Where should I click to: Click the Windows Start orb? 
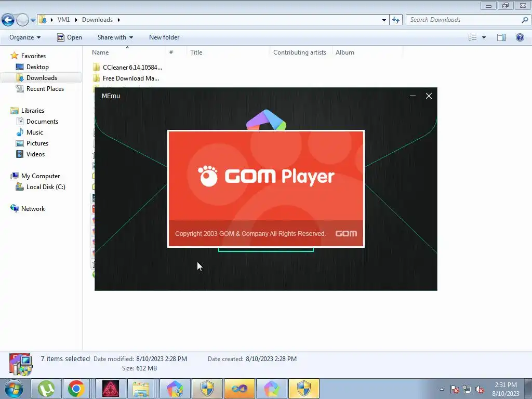tap(14, 389)
